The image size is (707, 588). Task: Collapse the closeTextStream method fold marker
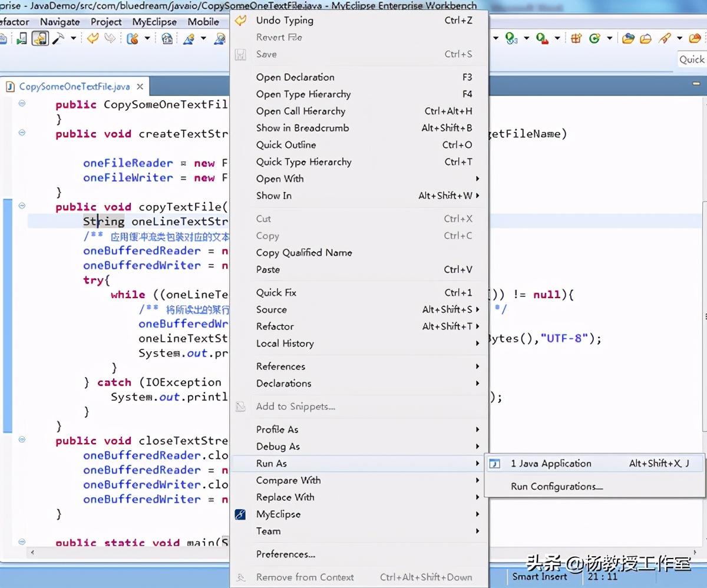(22, 440)
